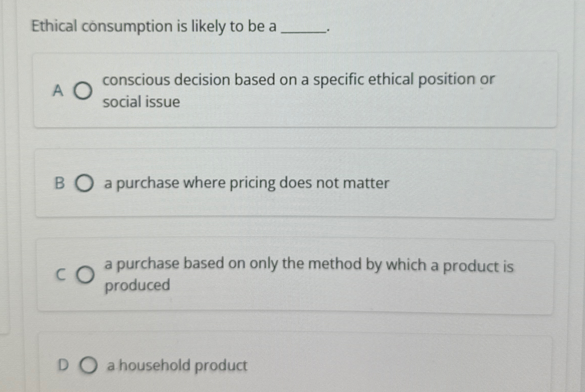Click the letter A label
The width and height of the screenshot is (585, 392).
point(58,91)
